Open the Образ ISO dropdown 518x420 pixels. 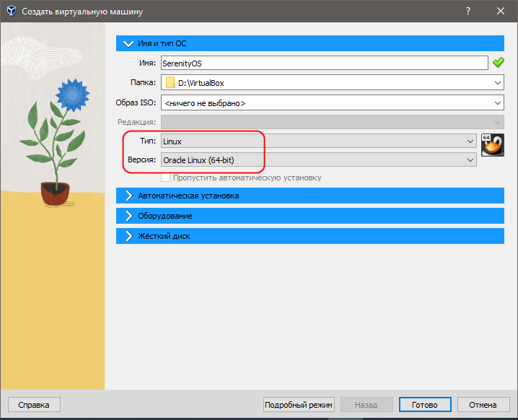click(x=333, y=102)
